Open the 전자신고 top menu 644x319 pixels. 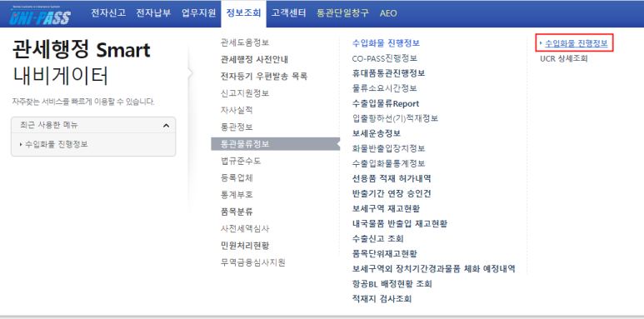[108, 13]
